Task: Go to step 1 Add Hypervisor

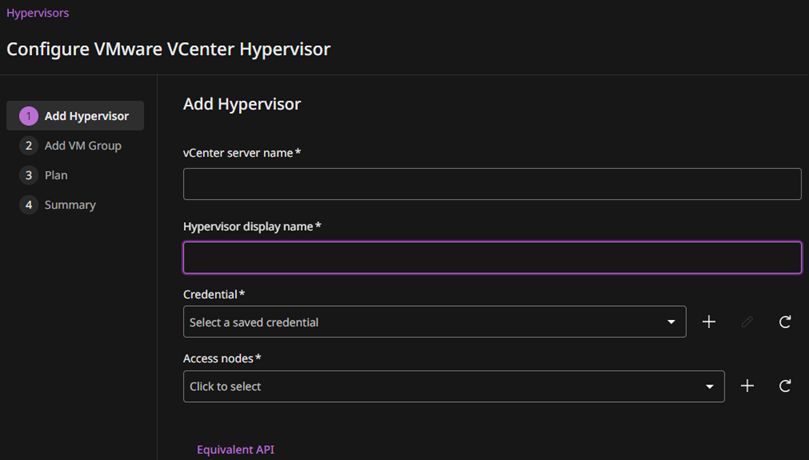Action: (75, 116)
